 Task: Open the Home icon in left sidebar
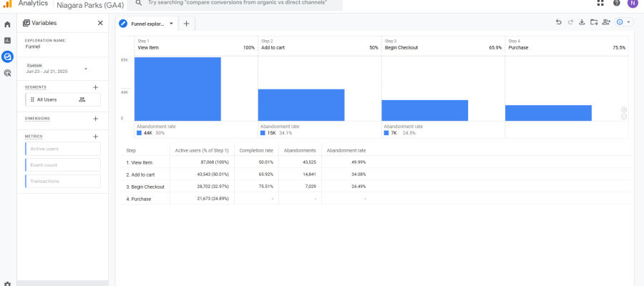7,24
